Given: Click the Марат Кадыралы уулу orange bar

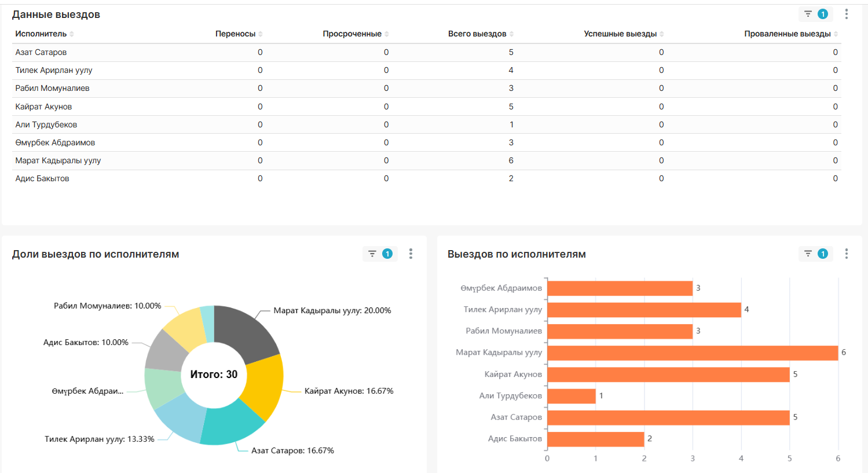Looking at the screenshot, I should coord(693,353).
